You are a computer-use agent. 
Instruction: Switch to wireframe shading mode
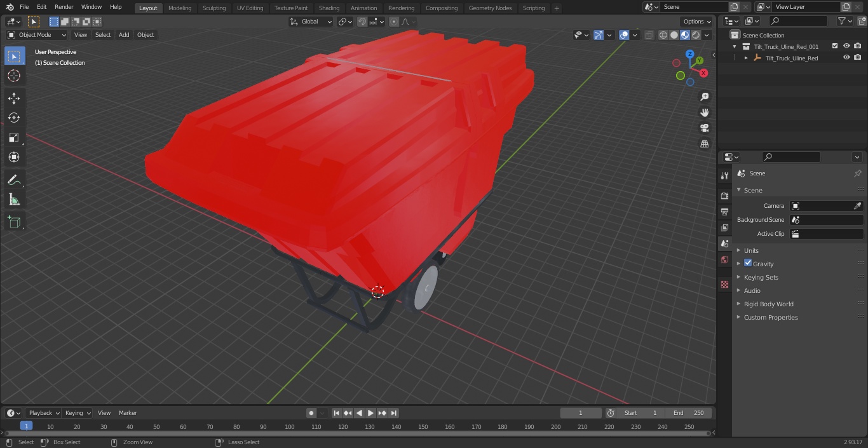click(x=663, y=35)
